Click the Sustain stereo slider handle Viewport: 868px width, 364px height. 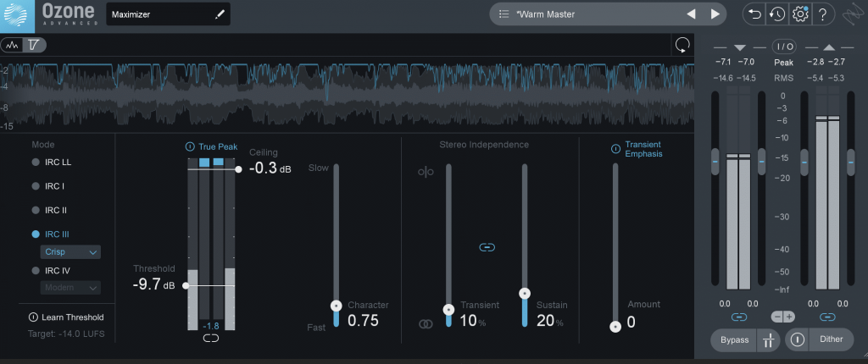click(x=524, y=293)
